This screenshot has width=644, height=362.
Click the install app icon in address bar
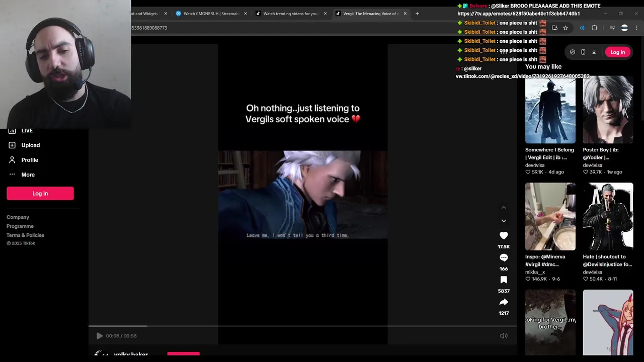pos(554,28)
